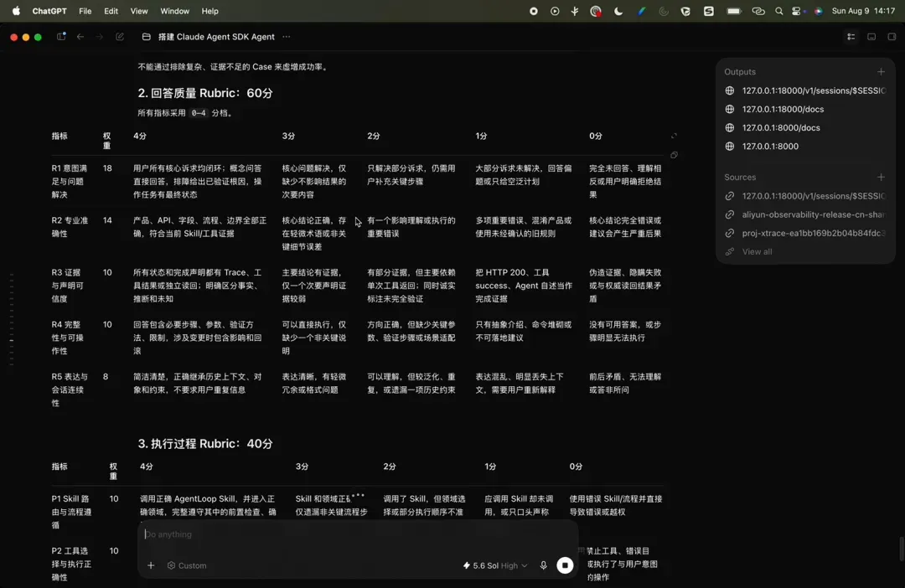Toggle the left sidebar icon

(61, 36)
